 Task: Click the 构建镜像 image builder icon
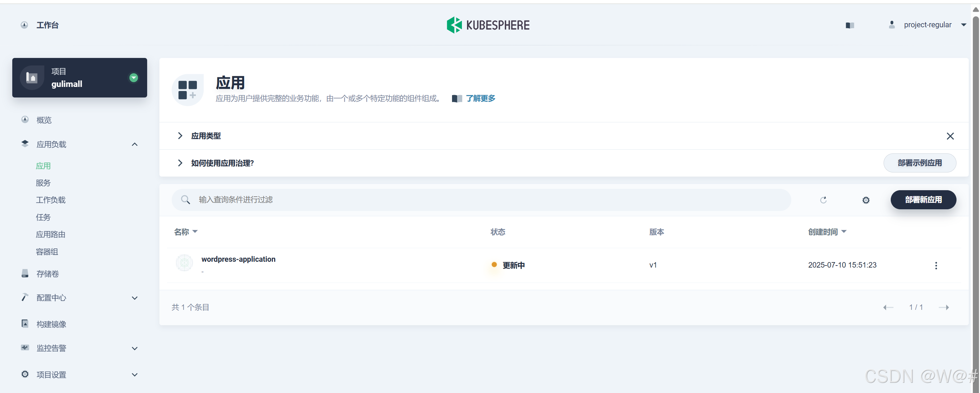[x=25, y=324]
